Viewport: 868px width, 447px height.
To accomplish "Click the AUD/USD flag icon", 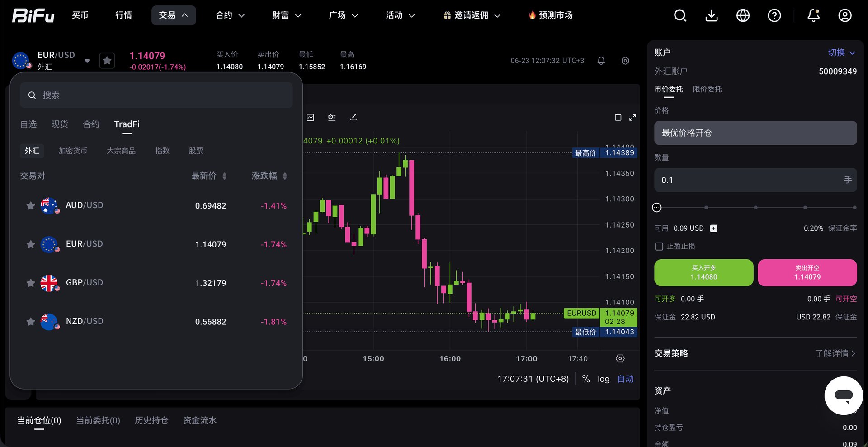I will [49, 206].
